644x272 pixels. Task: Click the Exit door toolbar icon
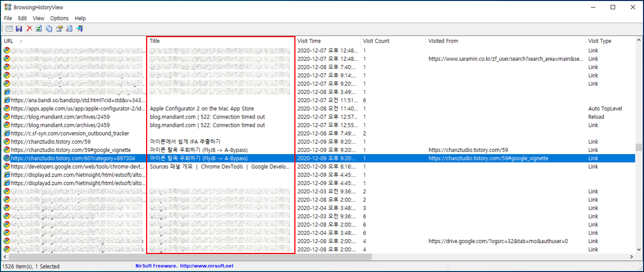pos(80,29)
